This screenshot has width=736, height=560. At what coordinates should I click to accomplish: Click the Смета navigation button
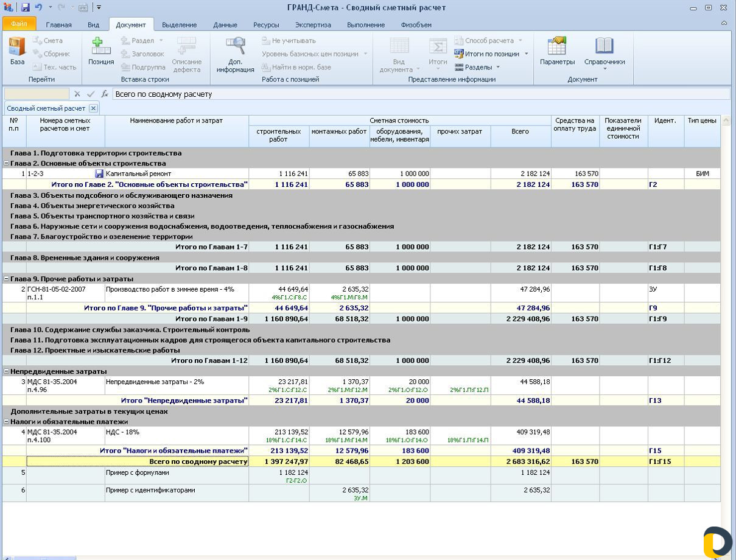point(47,41)
